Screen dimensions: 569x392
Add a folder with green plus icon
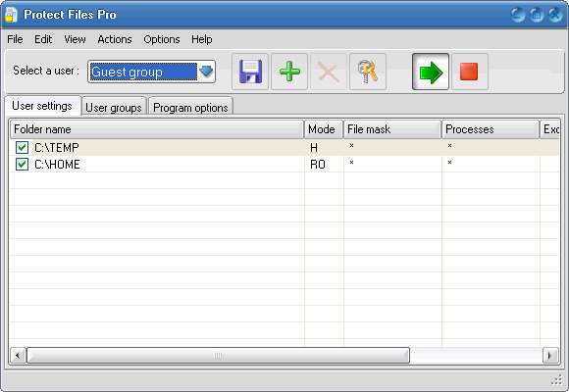point(289,72)
